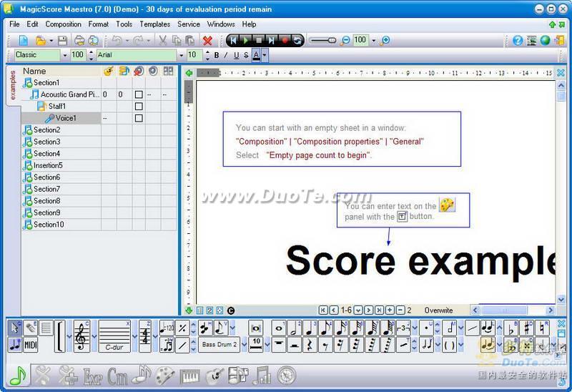Toggle the Voice1 row checkbox
572x392 pixels.
point(139,118)
